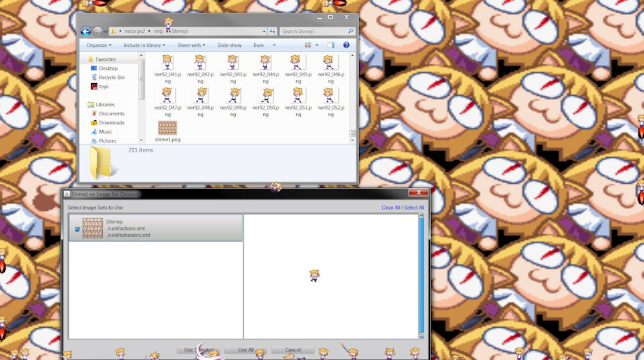Change view using the views icon
Viewport: 644px width, 360px height.
pos(307,45)
